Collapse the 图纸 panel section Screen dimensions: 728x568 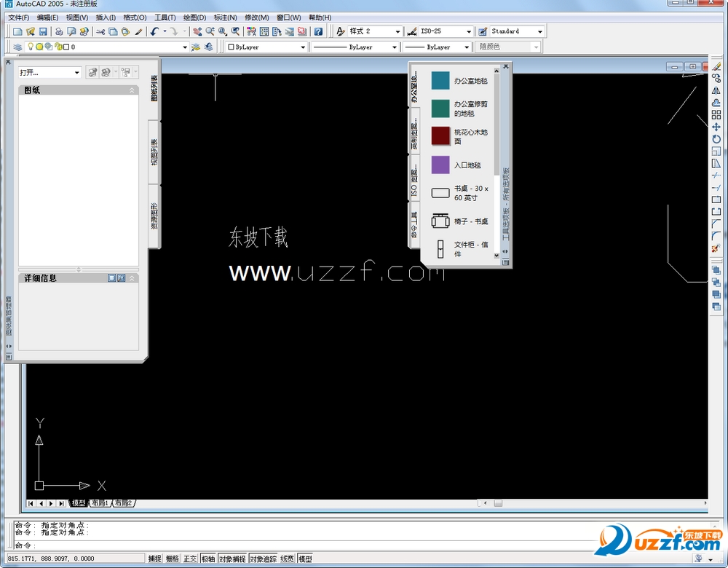coord(132,90)
